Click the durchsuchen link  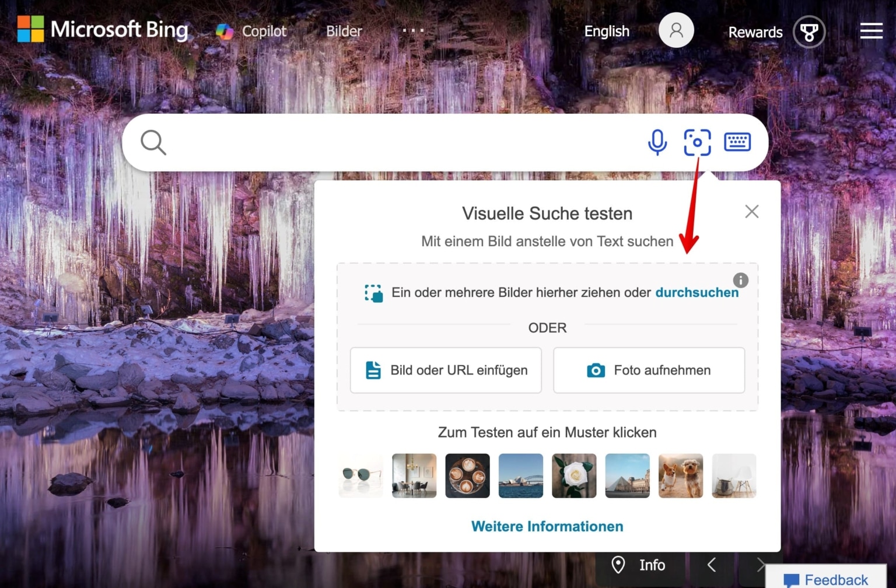pyautogui.click(x=696, y=292)
